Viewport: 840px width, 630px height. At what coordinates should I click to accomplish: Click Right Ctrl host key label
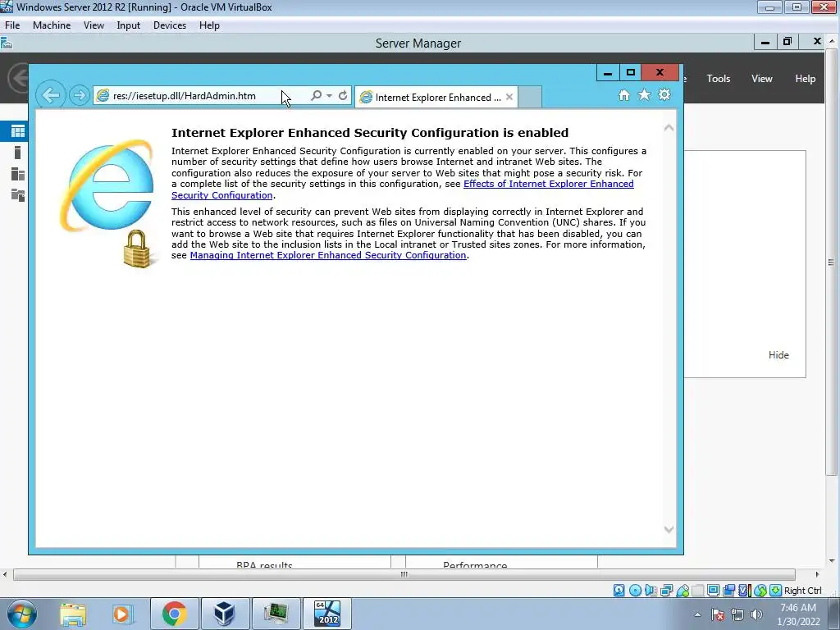pyautogui.click(x=802, y=591)
